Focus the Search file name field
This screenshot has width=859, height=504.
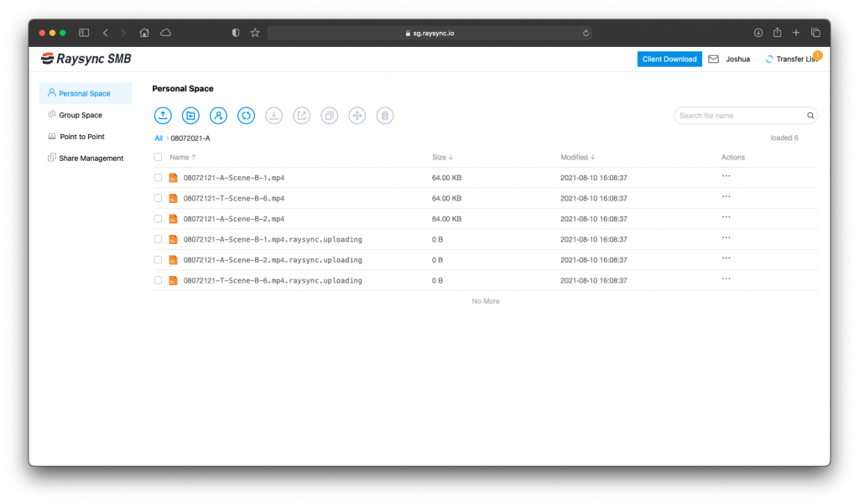(x=745, y=116)
